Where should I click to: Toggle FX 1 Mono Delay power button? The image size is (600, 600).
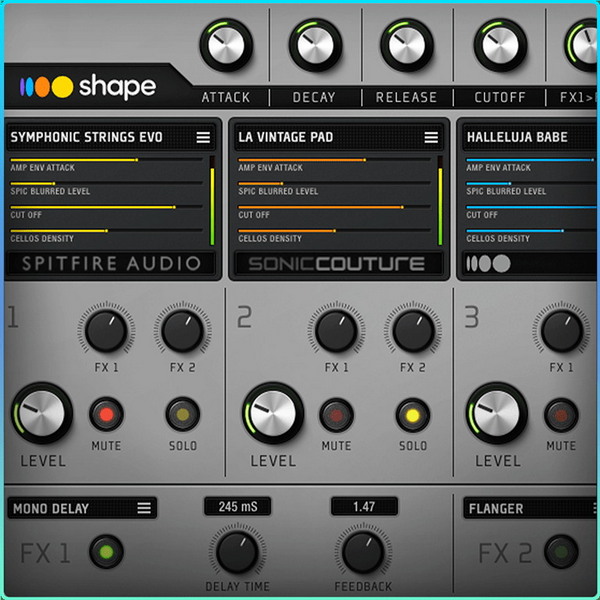pos(106,552)
